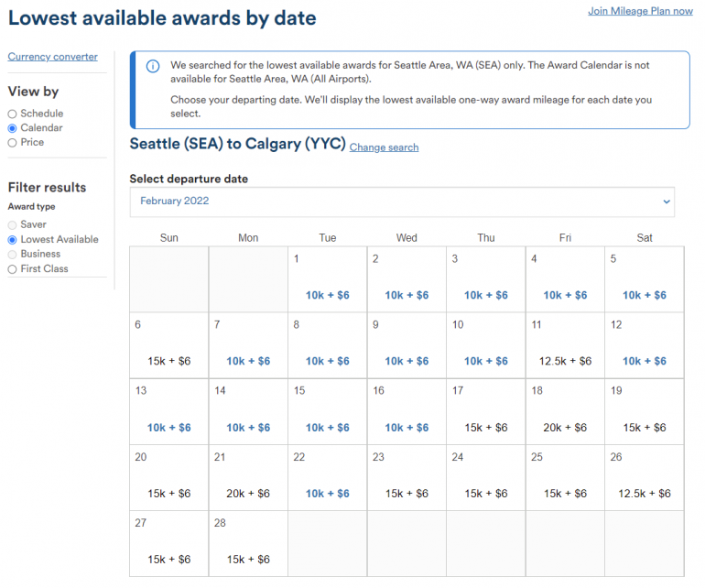Select the Schedule view option
The height and width of the screenshot is (588, 705).
(x=12, y=114)
